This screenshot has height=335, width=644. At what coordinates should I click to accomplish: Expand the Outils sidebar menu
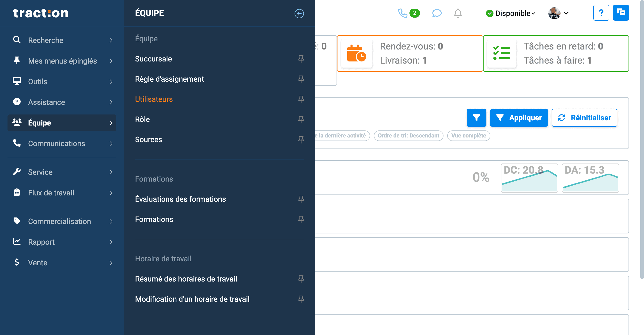coord(62,81)
